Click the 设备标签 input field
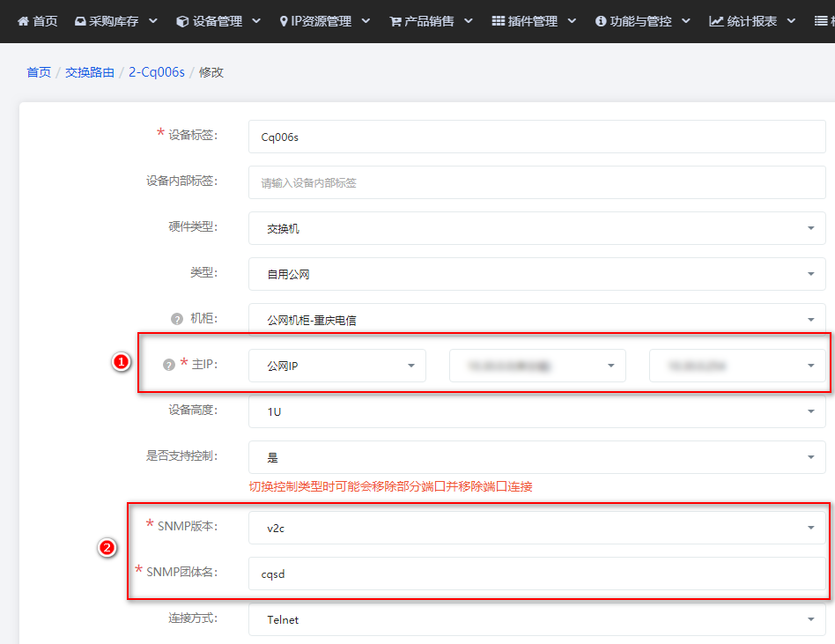This screenshot has height=644, width=835. pyautogui.click(x=536, y=137)
